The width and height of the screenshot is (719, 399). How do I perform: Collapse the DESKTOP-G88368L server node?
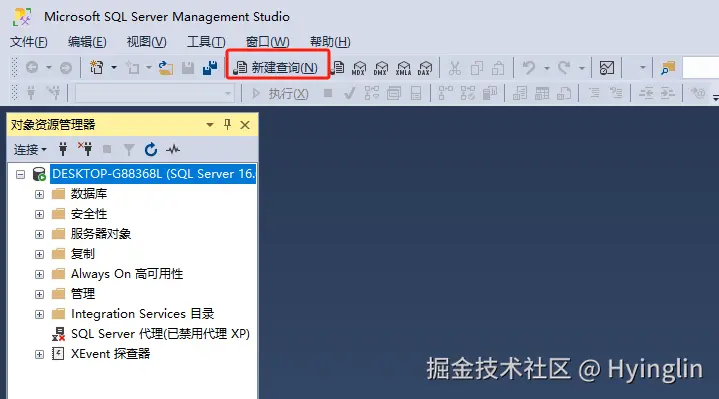(20, 174)
